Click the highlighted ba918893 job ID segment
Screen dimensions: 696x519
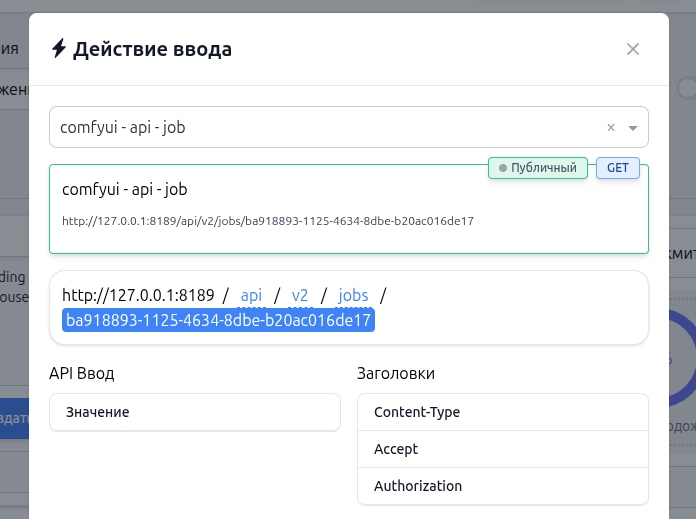click(218, 320)
